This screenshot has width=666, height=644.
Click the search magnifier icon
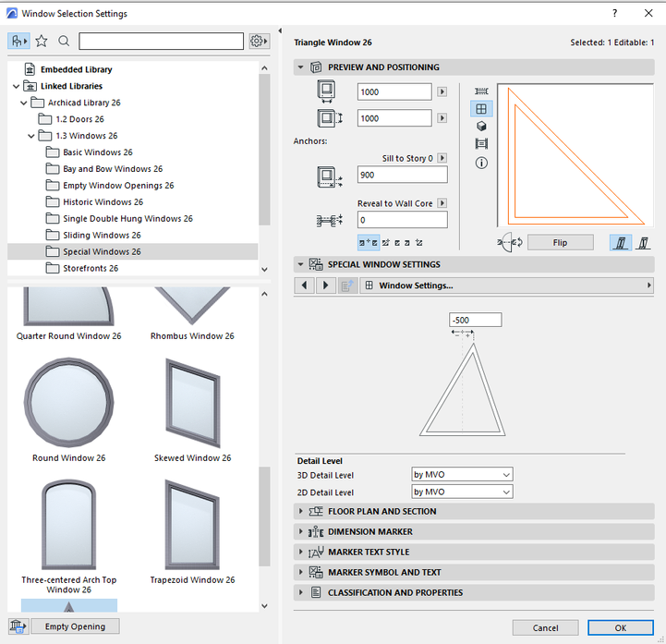(x=64, y=42)
